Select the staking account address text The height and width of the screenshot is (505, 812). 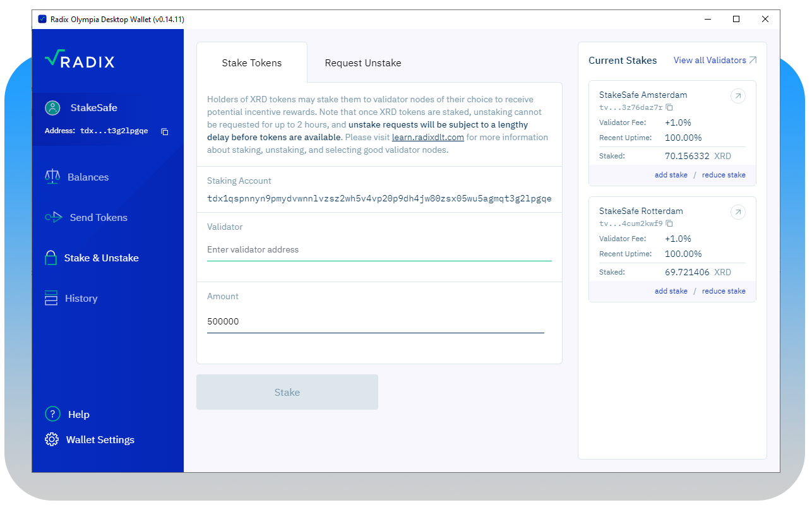point(379,198)
